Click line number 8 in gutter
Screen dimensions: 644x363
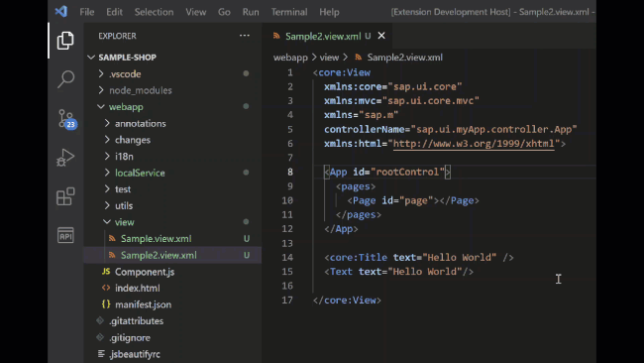(290, 172)
